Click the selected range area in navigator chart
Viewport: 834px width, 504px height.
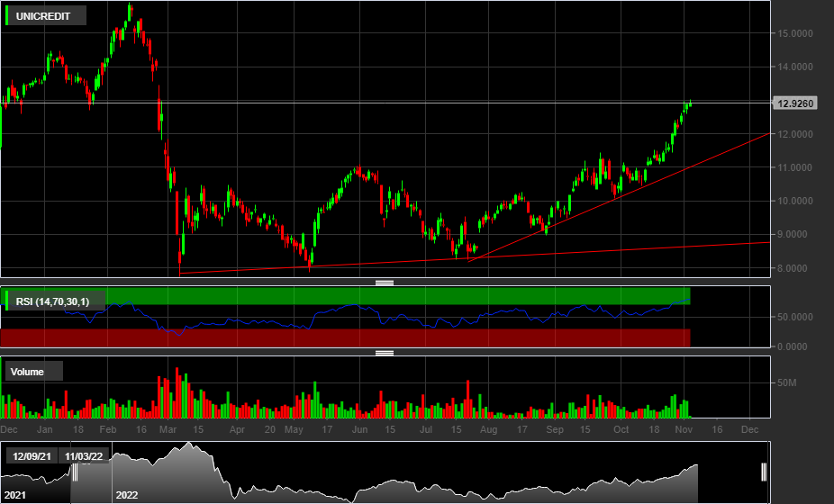point(419,472)
